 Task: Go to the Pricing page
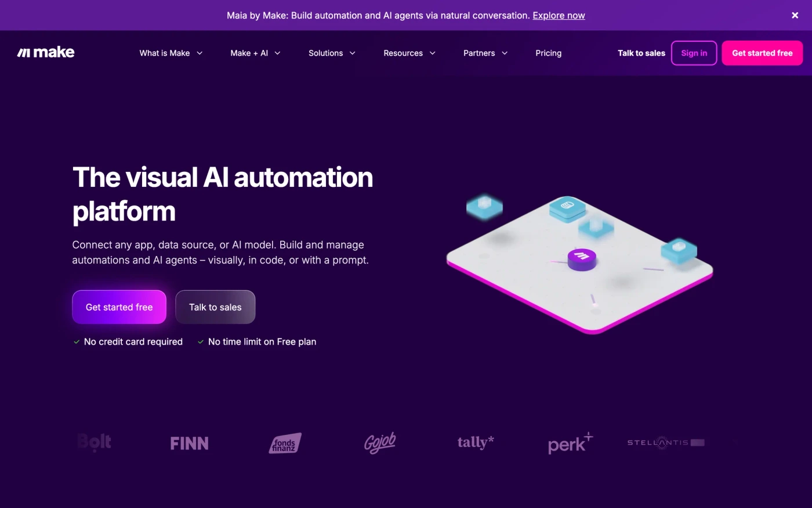point(548,53)
